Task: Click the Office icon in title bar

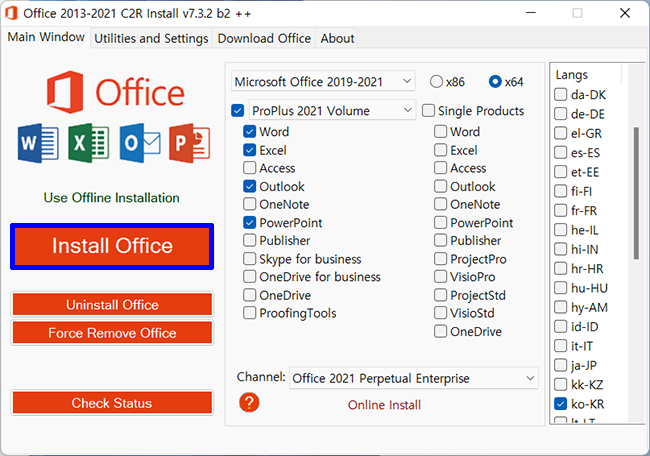Action: [x=11, y=13]
